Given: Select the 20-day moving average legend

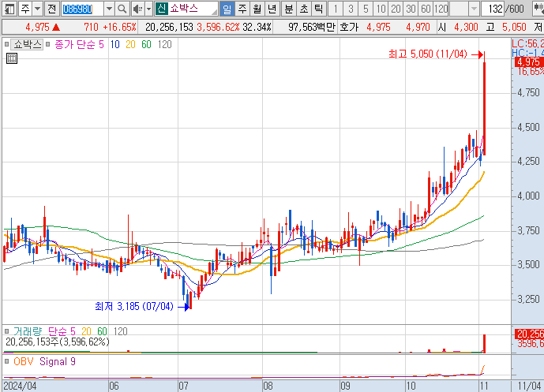Looking at the screenshot, I should click(x=130, y=44).
